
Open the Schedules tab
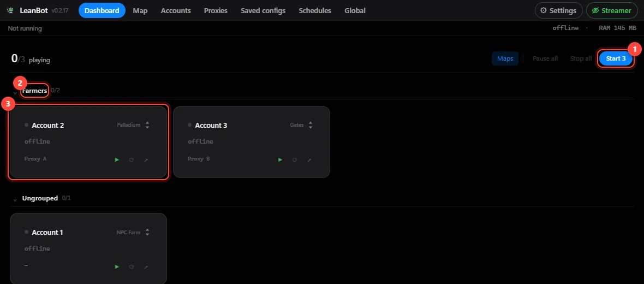315,11
